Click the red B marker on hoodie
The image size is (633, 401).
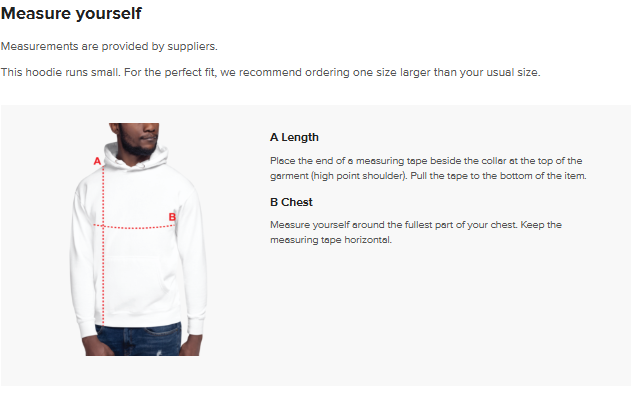tap(172, 216)
